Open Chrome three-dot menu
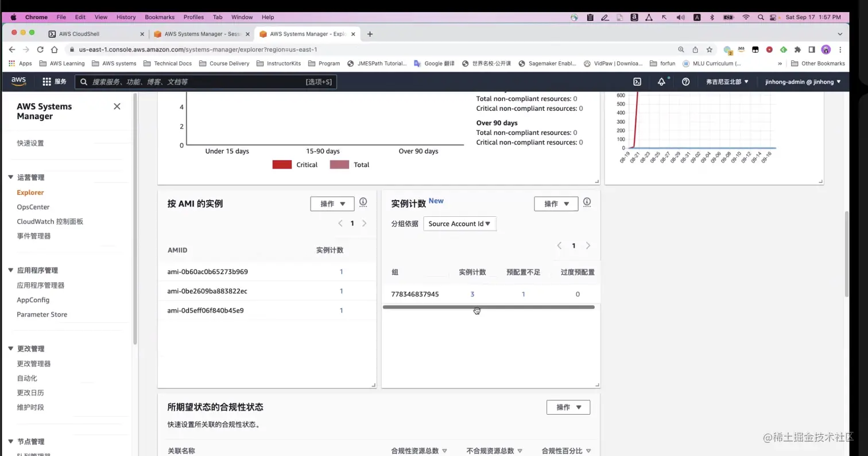The width and height of the screenshot is (868, 456). 840,50
